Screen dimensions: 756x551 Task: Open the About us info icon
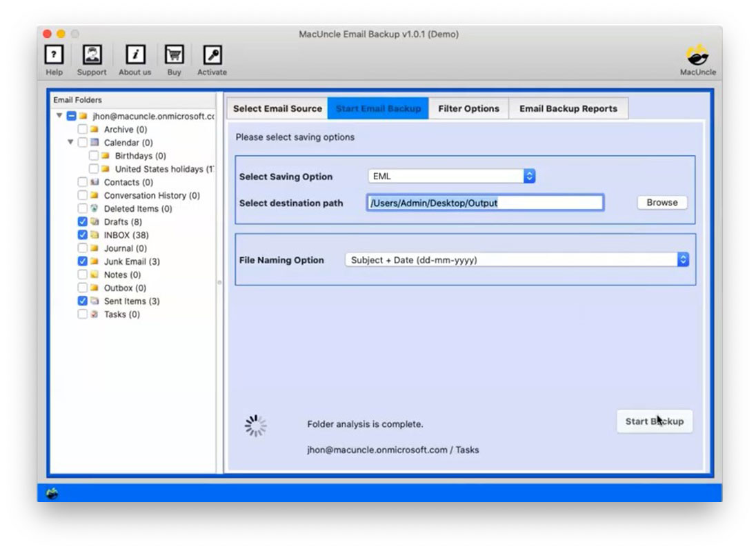pyautogui.click(x=135, y=55)
